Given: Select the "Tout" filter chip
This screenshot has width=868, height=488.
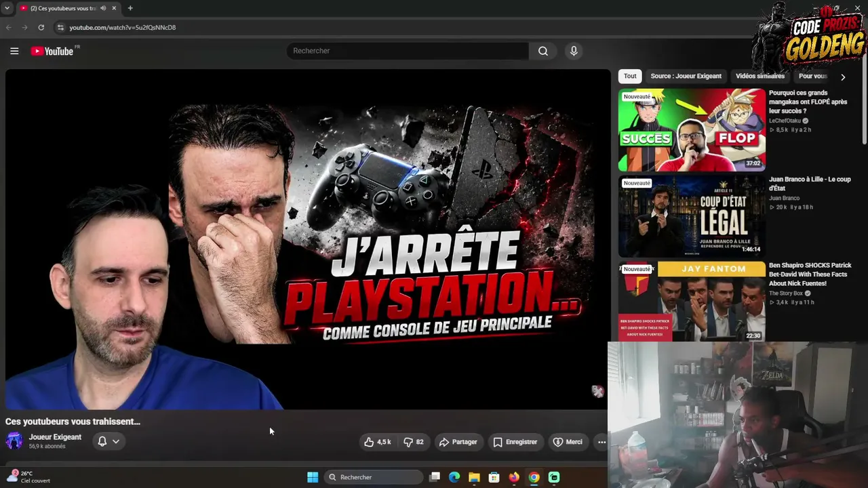Looking at the screenshot, I should click(630, 76).
